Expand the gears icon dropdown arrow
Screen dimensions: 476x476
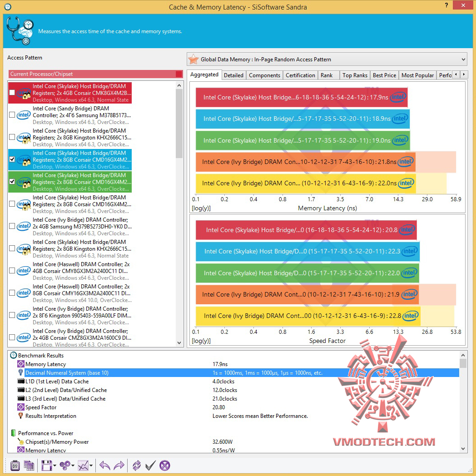click(x=73, y=466)
